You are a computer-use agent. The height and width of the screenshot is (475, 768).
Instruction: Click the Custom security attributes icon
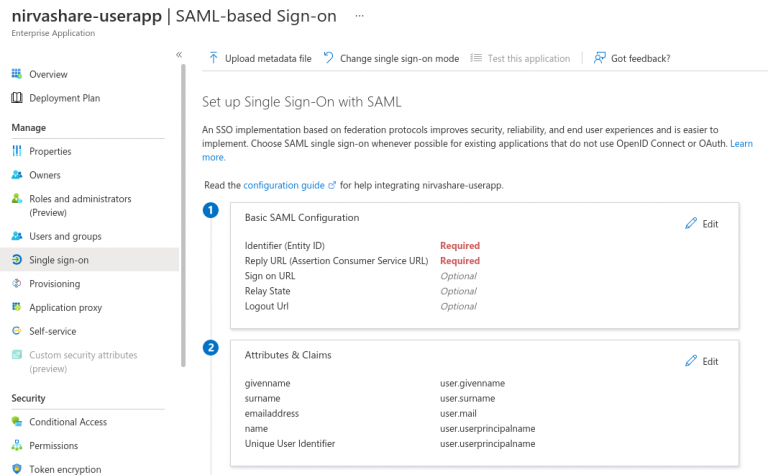point(17,355)
